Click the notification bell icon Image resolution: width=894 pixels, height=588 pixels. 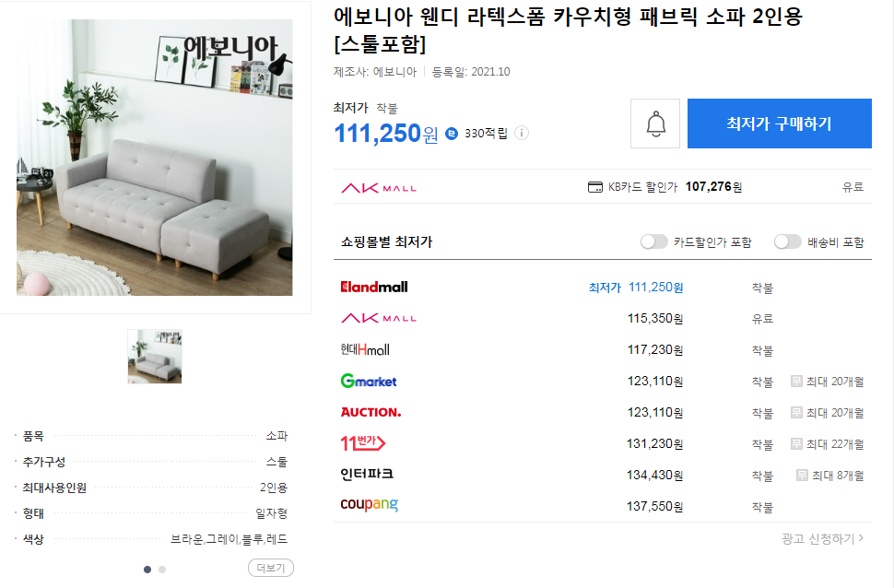tap(655, 124)
